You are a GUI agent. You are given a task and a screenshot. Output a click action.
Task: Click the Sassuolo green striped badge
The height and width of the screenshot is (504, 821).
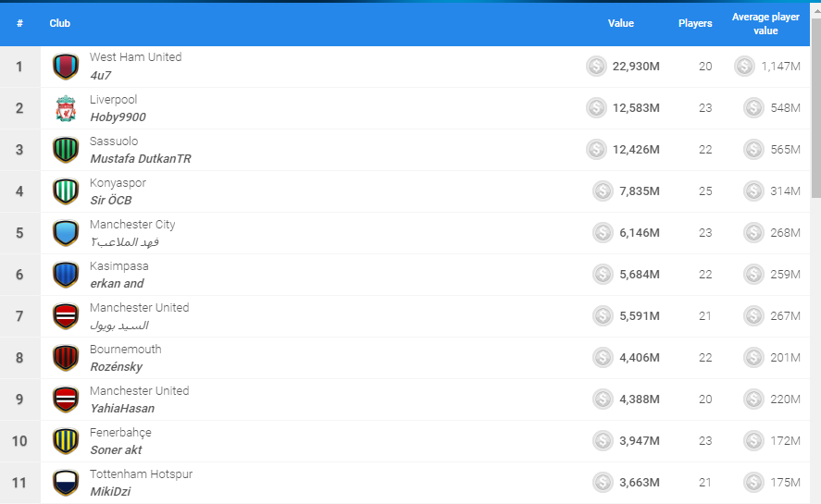(x=66, y=150)
